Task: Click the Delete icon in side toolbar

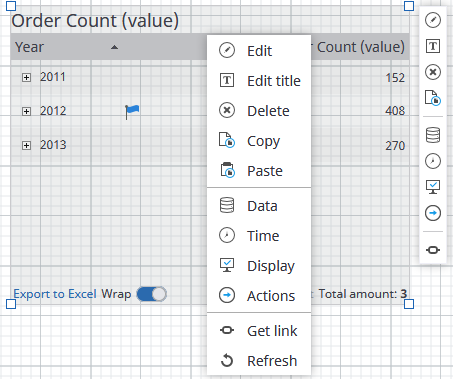Action: click(433, 72)
